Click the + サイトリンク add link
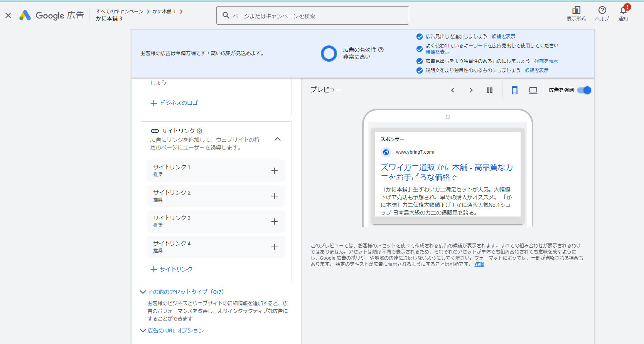The image size is (644, 344). tap(172, 269)
